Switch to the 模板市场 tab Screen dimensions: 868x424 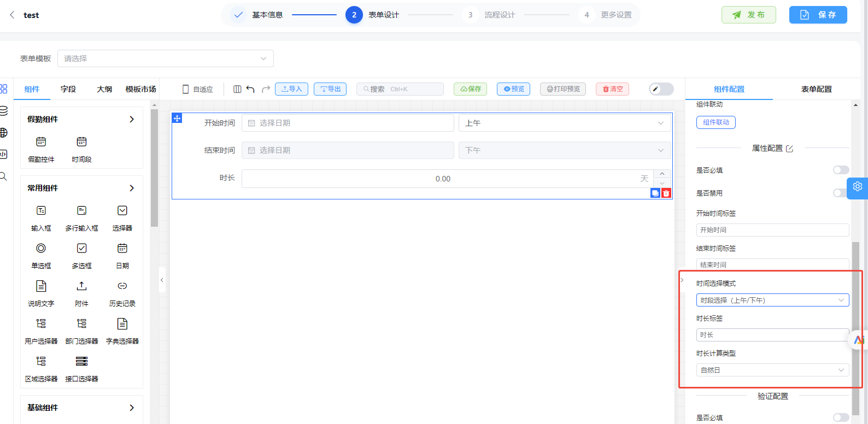[140, 89]
